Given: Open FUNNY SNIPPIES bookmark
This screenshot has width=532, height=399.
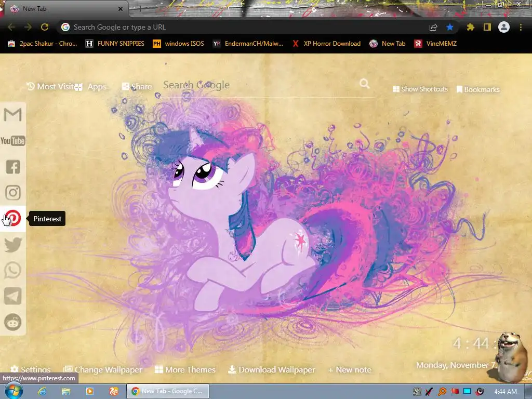Looking at the screenshot, I should click(x=115, y=44).
